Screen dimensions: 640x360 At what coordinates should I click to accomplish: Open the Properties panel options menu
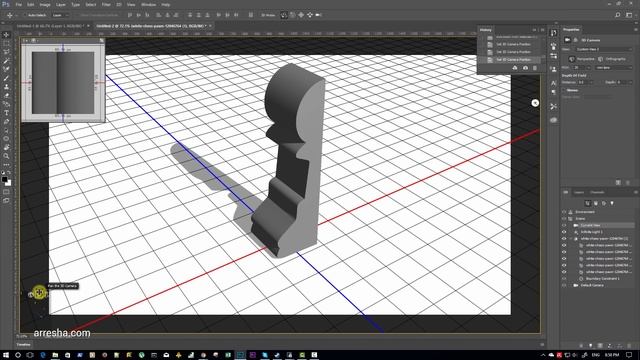636,29
